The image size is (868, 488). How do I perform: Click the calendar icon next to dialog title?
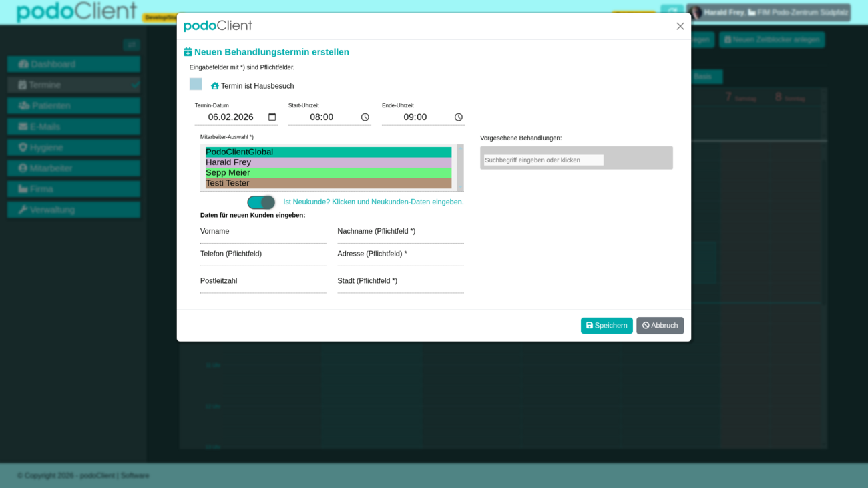pyautogui.click(x=188, y=52)
